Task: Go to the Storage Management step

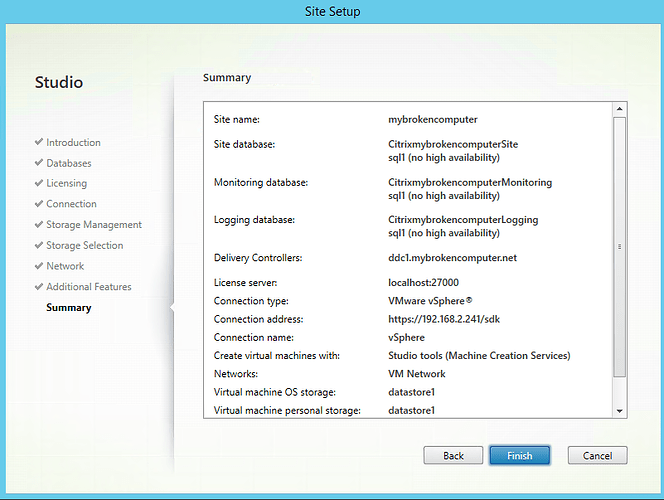Action: pyautogui.click(x=93, y=225)
